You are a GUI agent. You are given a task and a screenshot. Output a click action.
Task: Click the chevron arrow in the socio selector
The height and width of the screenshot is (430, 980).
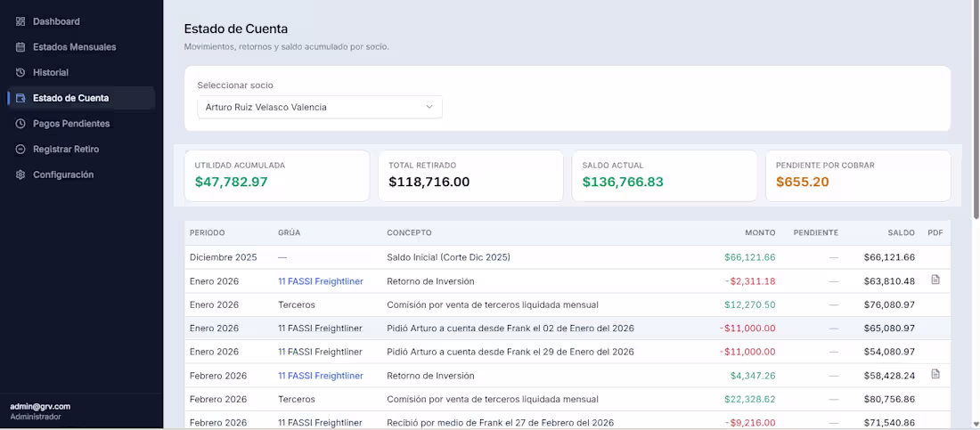pos(429,107)
